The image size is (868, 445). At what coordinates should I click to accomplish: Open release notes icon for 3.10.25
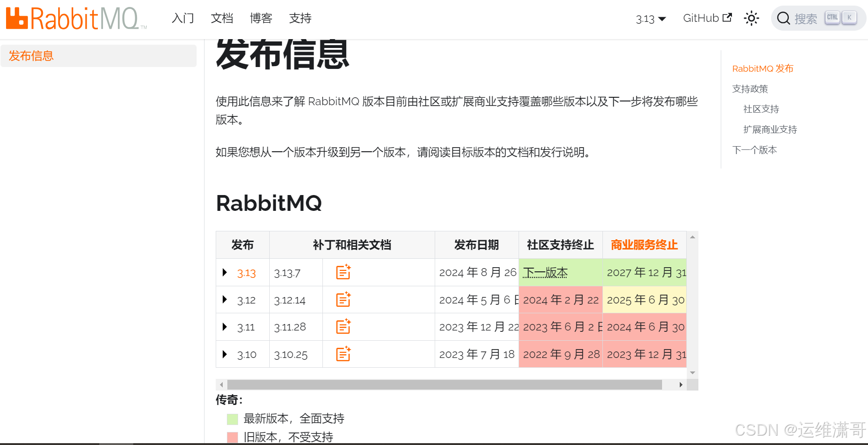[x=343, y=354]
